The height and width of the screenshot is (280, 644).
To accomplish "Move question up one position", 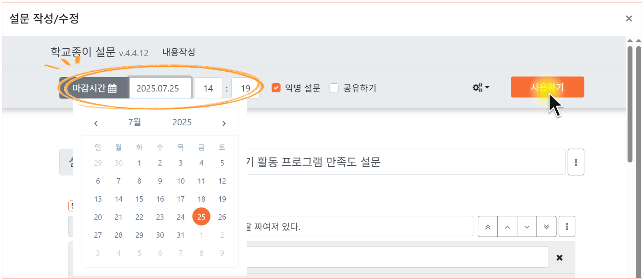I will click(x=507, y=227).
